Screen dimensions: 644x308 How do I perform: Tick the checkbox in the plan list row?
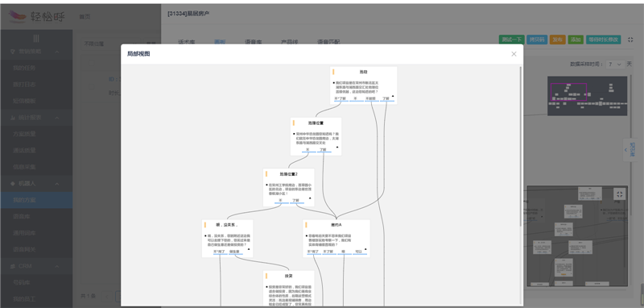point(92,86)
